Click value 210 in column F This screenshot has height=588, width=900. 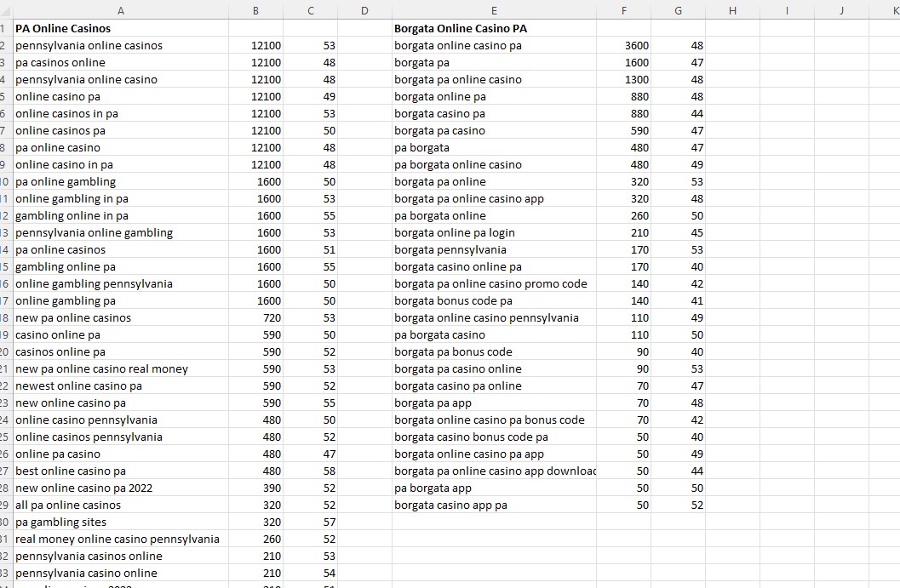point(623,233)
